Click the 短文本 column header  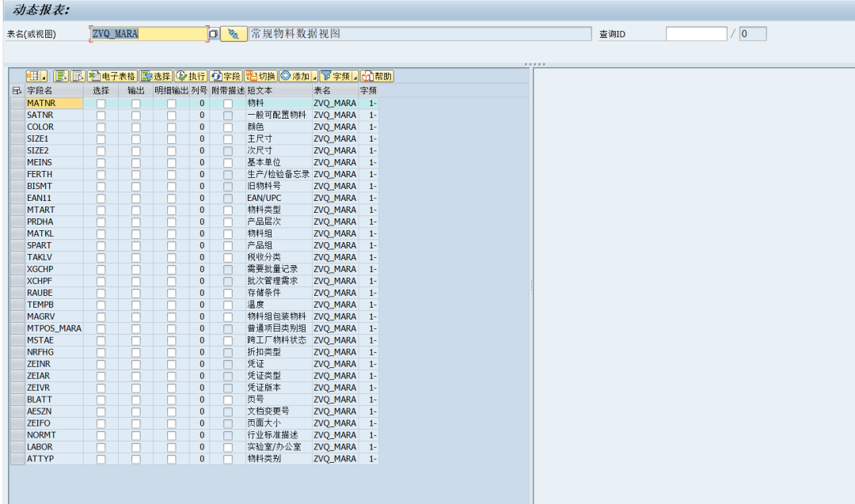(x=279, y=90)
